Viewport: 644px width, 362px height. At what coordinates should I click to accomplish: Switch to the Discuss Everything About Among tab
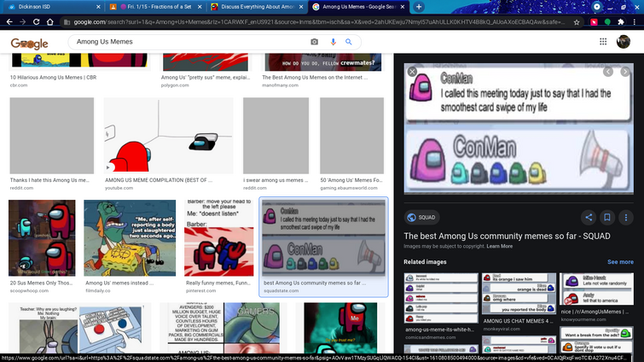257,7
